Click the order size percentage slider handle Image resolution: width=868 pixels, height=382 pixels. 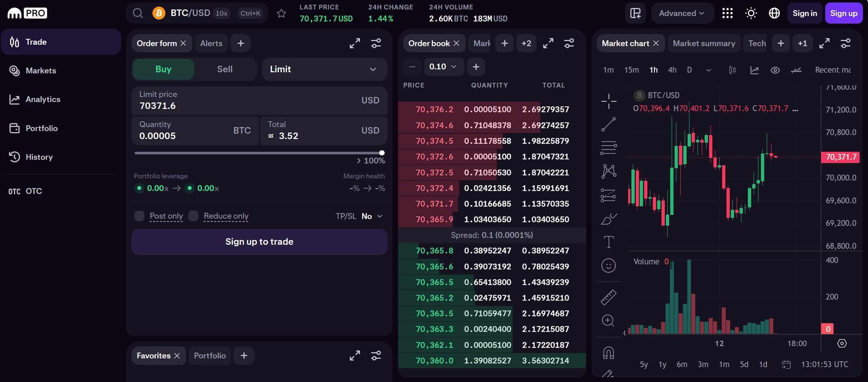[x=382, y=153]
